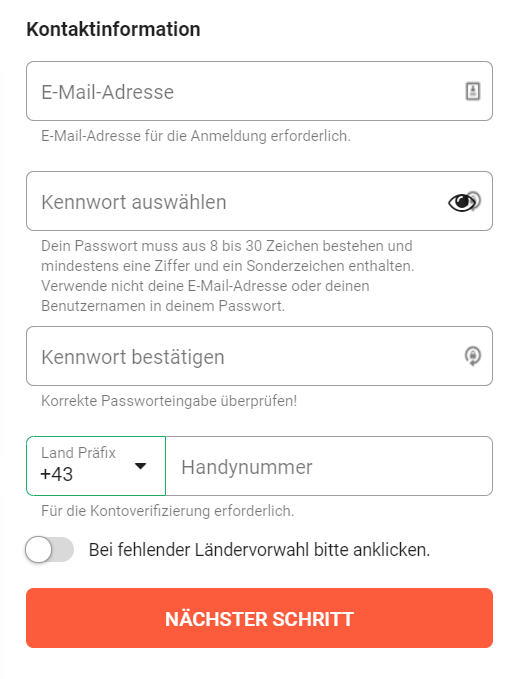Click the key icon behind the eye icon

point(476,200)
